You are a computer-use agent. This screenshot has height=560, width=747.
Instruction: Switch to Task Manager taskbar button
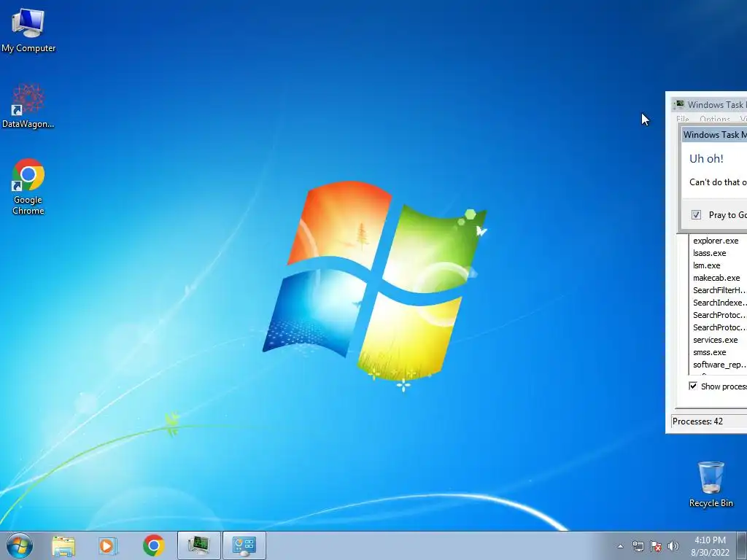(199, 545)
